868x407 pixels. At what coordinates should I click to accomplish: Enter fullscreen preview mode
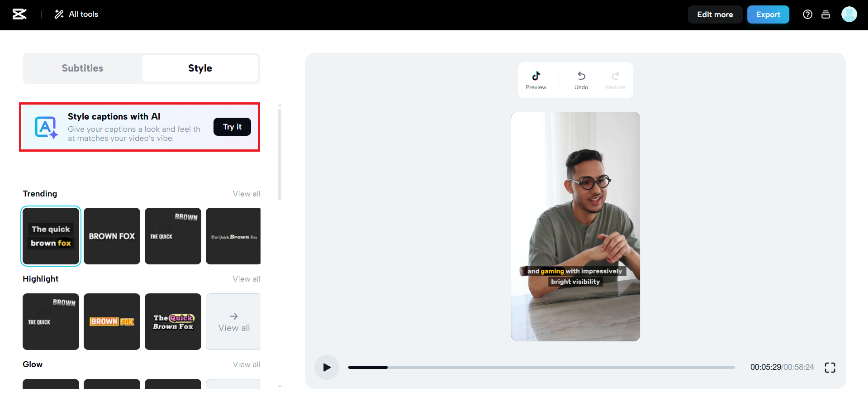tap(830, 367)
